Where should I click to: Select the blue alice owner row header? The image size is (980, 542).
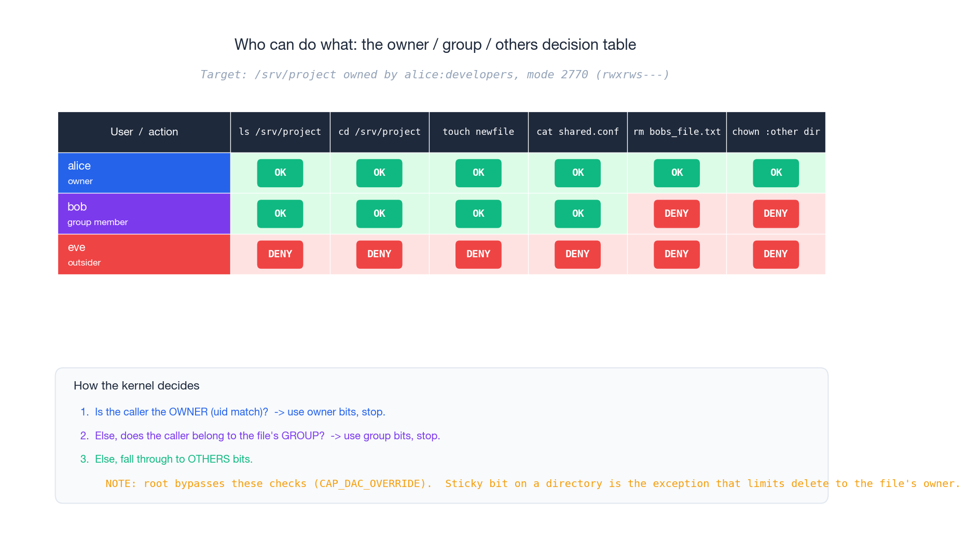[144, 173]
